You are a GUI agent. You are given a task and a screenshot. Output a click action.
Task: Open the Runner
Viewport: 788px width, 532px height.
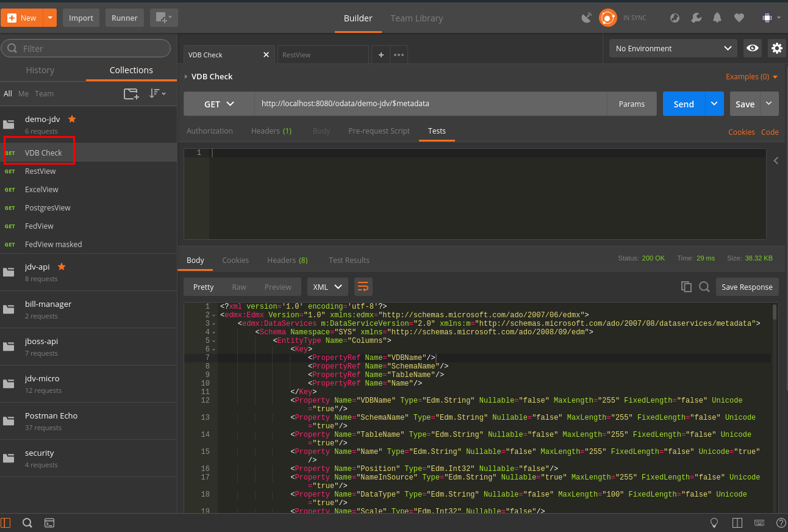pyautogui.click(x=124, y=18)
